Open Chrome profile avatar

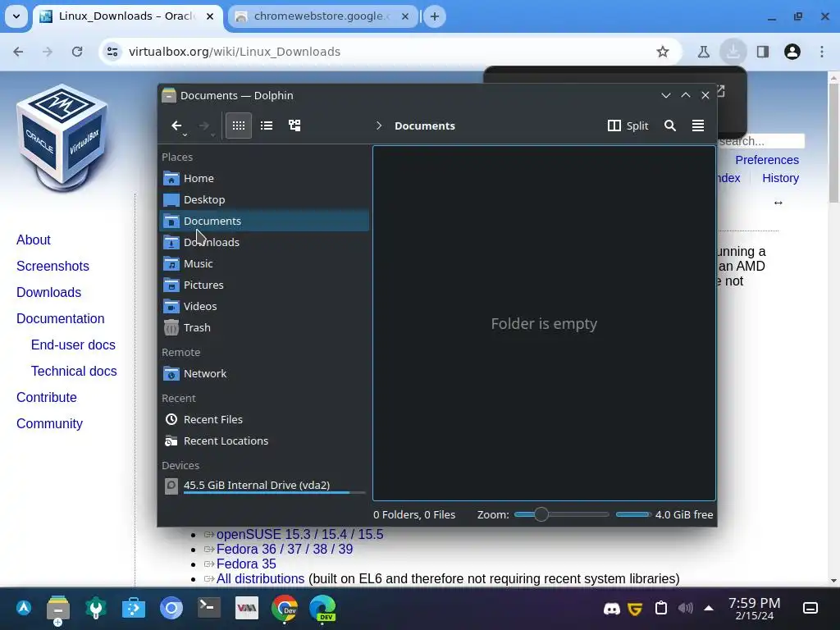coord(792,52)
